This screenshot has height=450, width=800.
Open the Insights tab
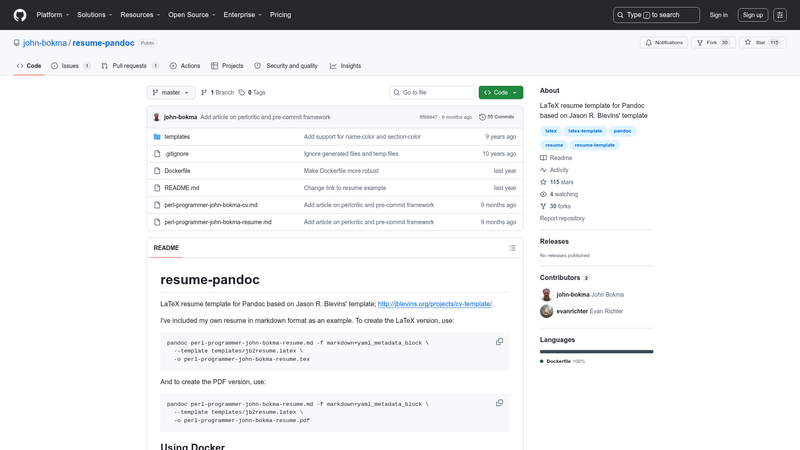click(x=345, y=66)
